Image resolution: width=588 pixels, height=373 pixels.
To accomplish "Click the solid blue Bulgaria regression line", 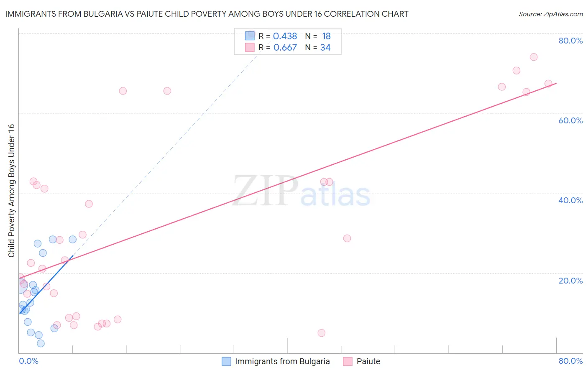I will point(46,284).
